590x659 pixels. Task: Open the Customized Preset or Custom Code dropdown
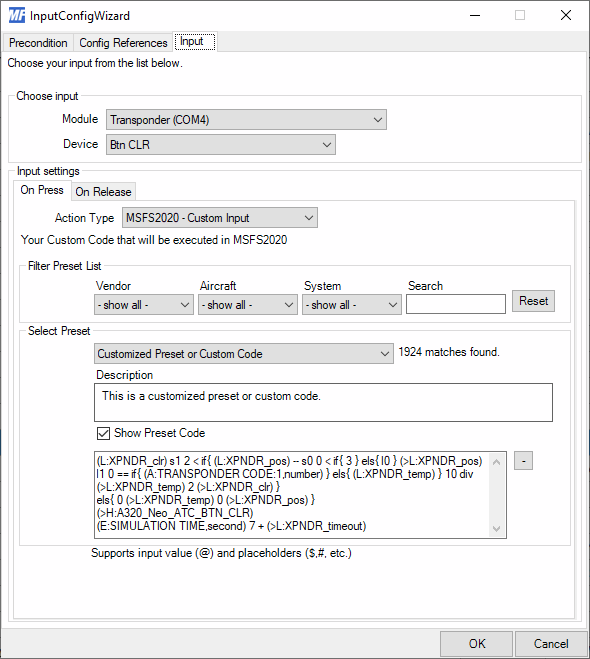coord(244,354)
